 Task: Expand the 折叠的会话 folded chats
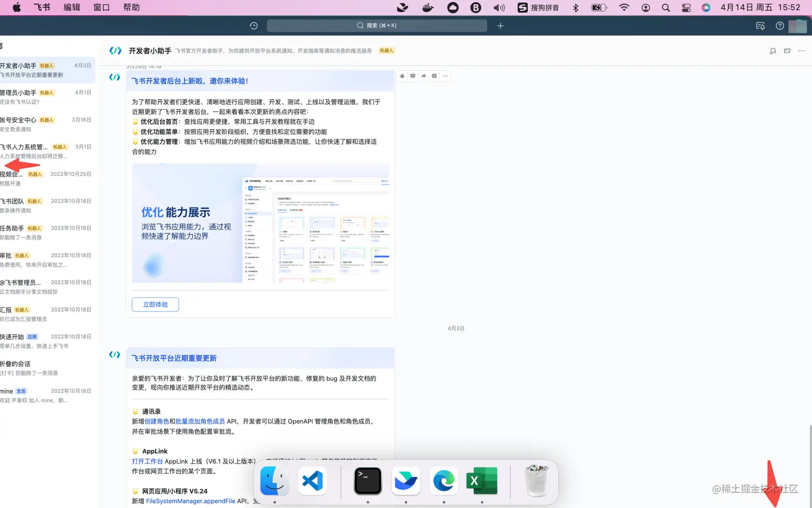tap(47, 368)
